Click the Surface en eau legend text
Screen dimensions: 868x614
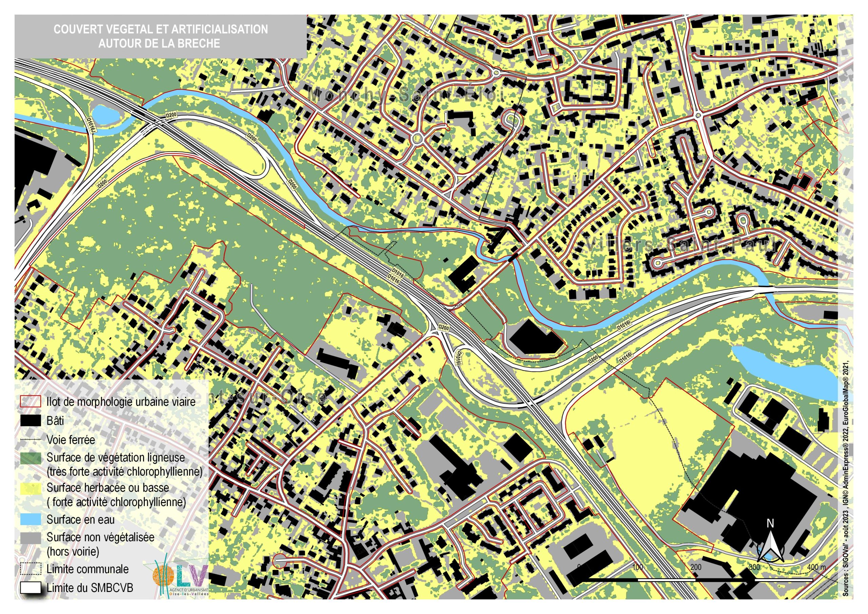[80, 520]
